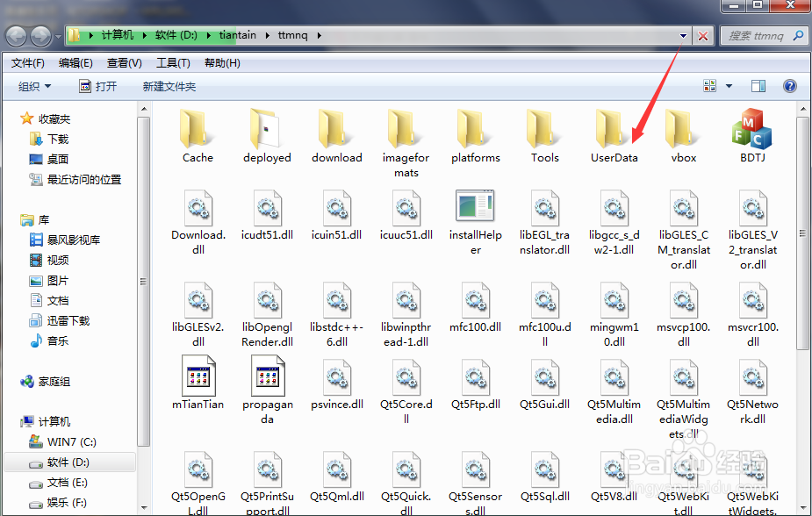Screen dimensions: 812x516
Task: Open the platforms folder
Action: coord(476,137)
